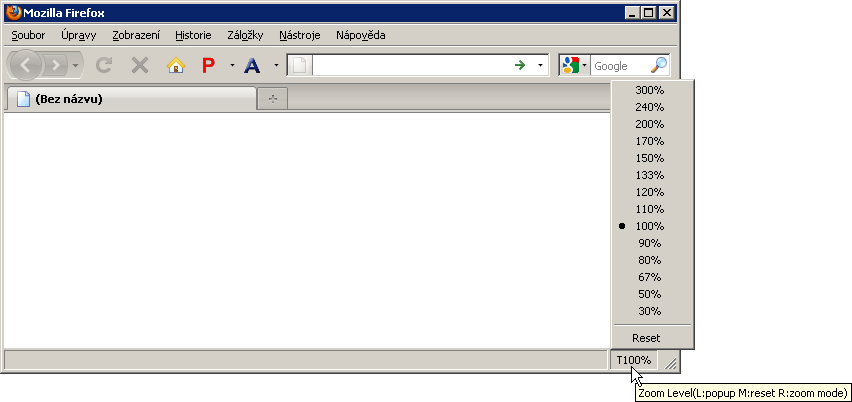Screen dimensions: 852x402
Task: Click the Stop loading X icon
Action: pos(140,66)
